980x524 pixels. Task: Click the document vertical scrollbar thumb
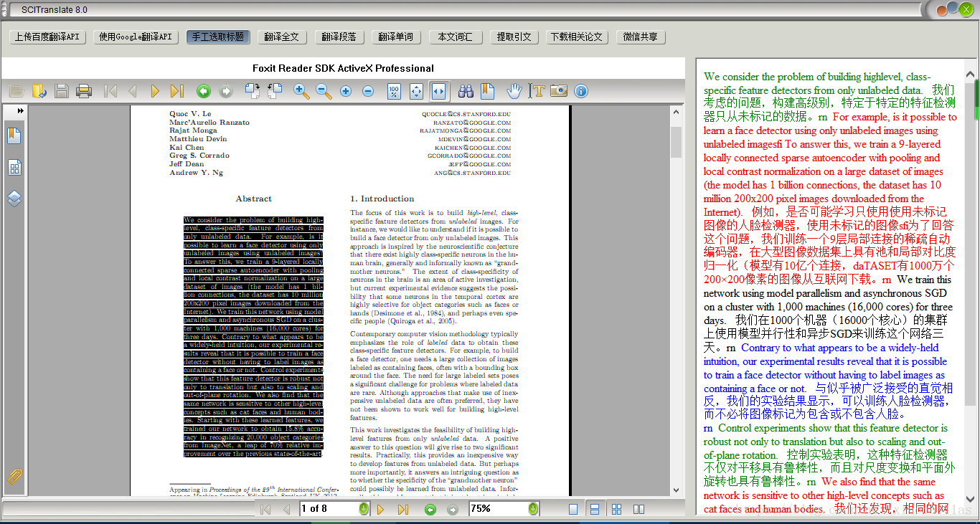[677, 142]
